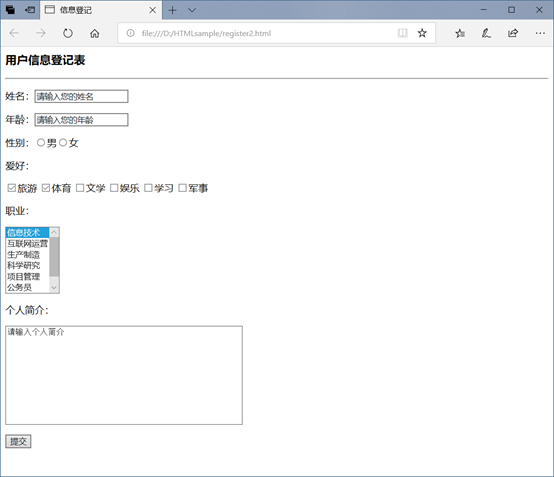Select the 男 radio button

(41, 142)
